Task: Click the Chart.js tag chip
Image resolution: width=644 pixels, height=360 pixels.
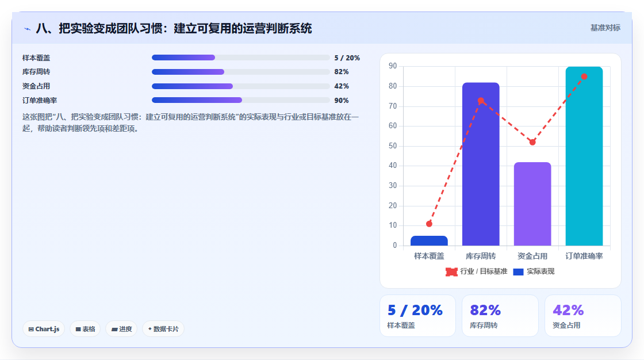Action: pos(44,329)
